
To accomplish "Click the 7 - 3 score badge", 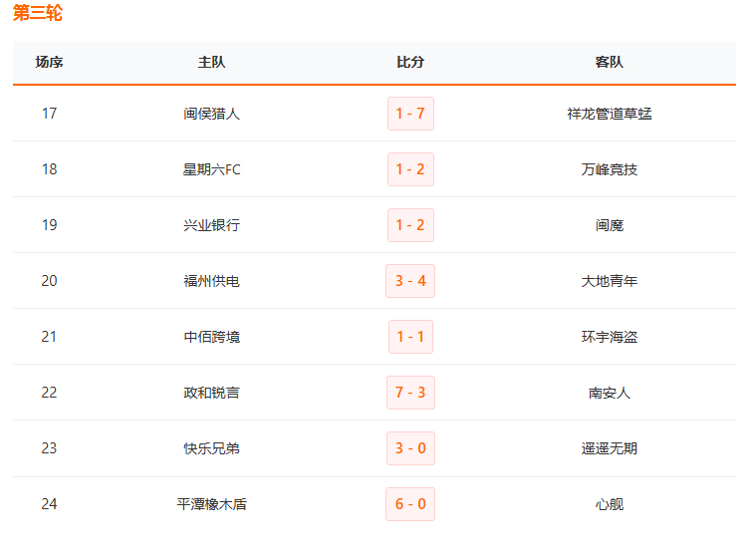I will [x=410, y=393].
